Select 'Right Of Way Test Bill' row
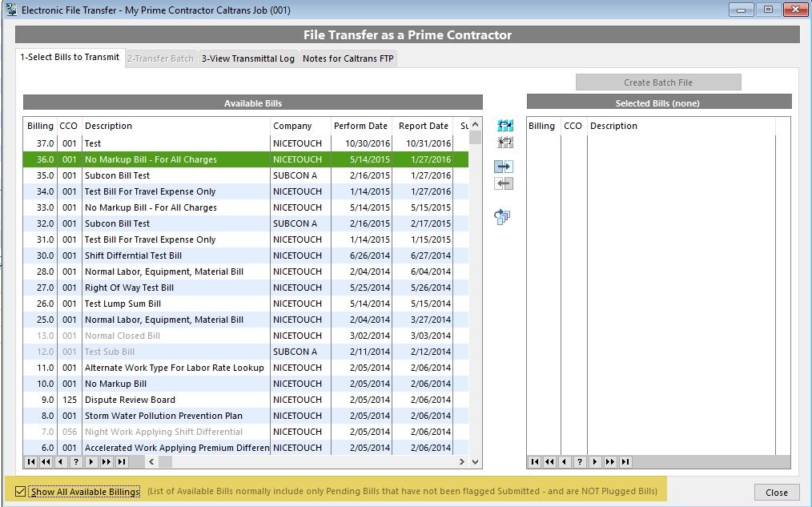This screenshot has width=812, height=507. (246, 288)
